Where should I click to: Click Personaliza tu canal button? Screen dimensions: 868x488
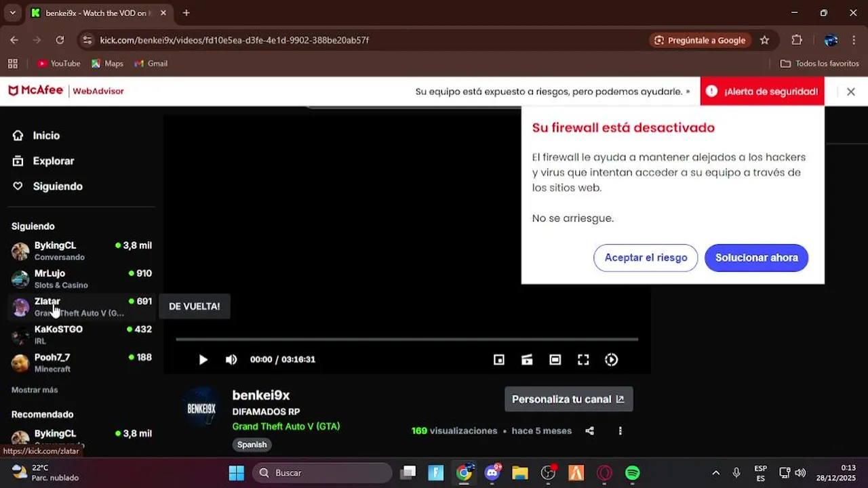(x=568, y=399)
